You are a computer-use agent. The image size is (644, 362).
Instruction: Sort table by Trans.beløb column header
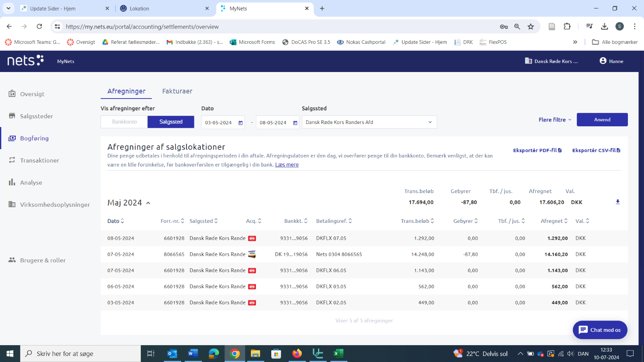(x=417, y=221)
